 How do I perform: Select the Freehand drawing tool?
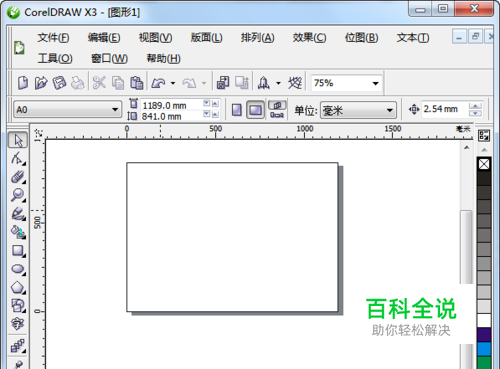(x=18, y=214)
